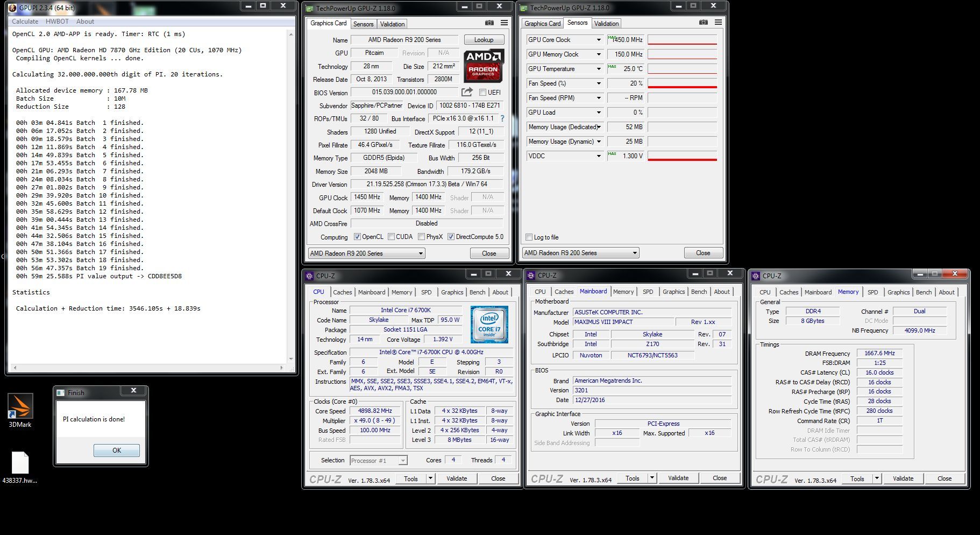
Task: Open the Calculate menu in GPUPI
Action: click(x=25, y=22)
